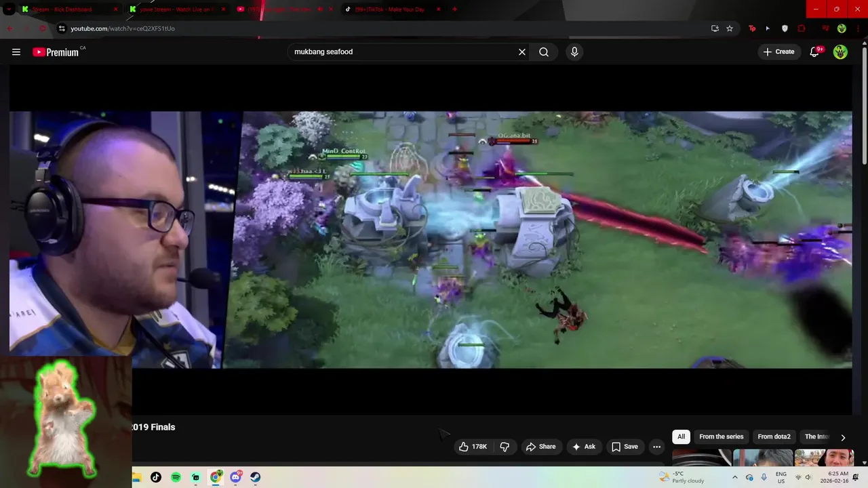This screenshot has width=868, height=488.
Task: Open Spotify from the taskbar
Action: click(x=176, y=477)
